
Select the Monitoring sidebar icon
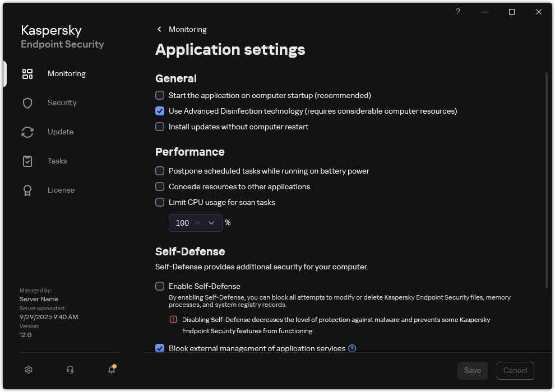27,73
